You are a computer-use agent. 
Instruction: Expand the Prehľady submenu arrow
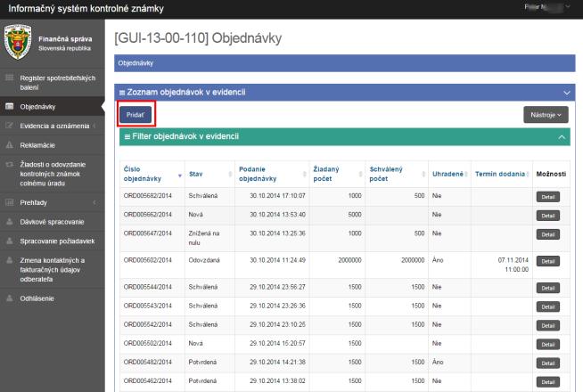click(94, 202)
